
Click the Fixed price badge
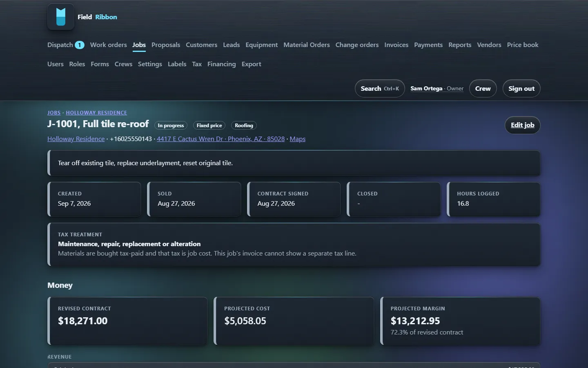(x=209, y=126)
